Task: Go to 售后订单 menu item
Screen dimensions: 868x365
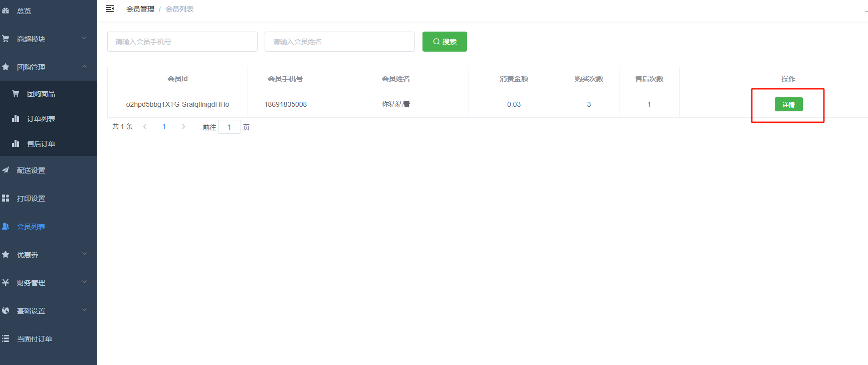Action: 41,144
